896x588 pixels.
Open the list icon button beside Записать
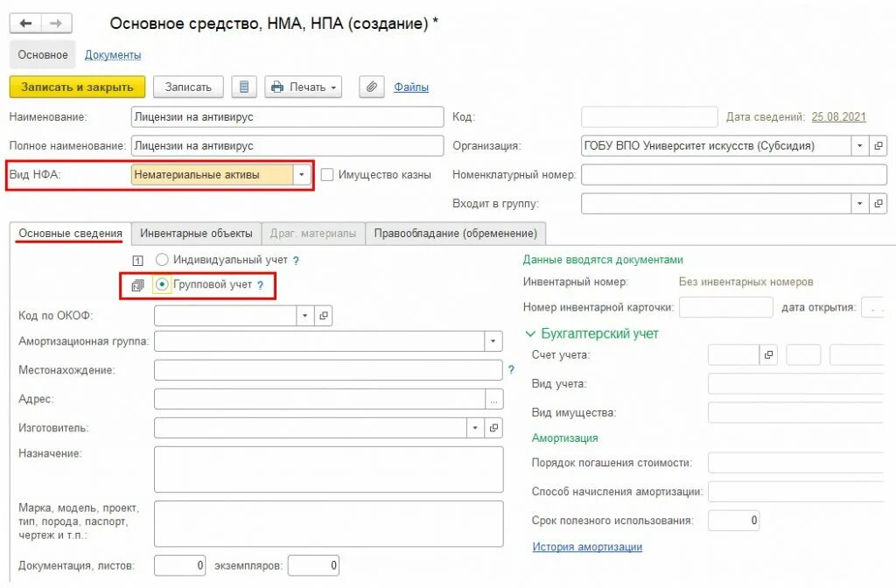(x=244, y=87)
